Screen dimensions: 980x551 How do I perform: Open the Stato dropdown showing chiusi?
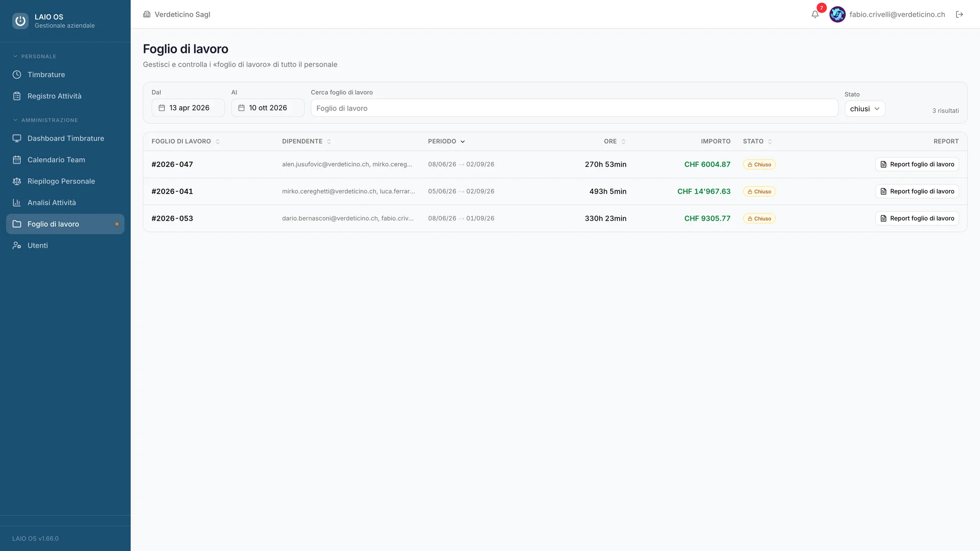(865, 109)
